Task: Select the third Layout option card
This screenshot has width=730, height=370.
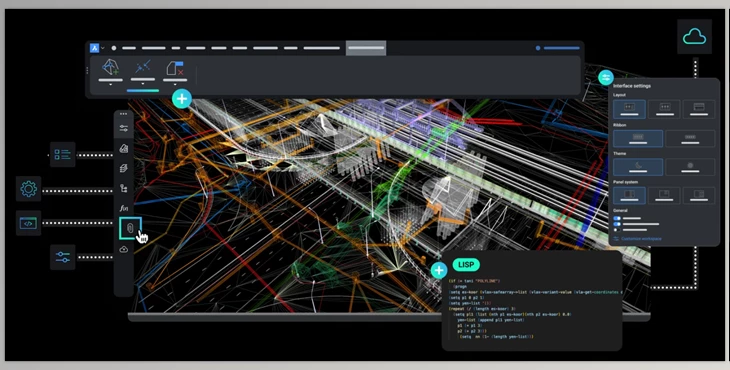Action: (699, 109)
